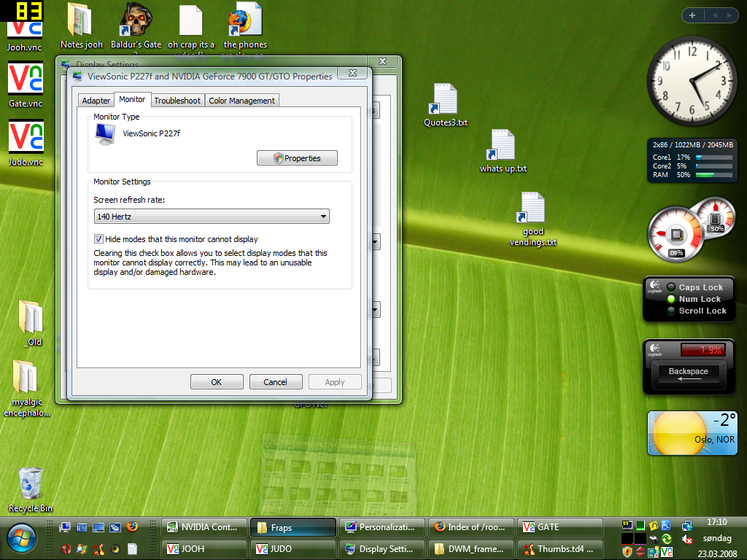Click the Backspace Logitech gadget
Viewport: 747px width, 560px height.
[x=689, y=367]
